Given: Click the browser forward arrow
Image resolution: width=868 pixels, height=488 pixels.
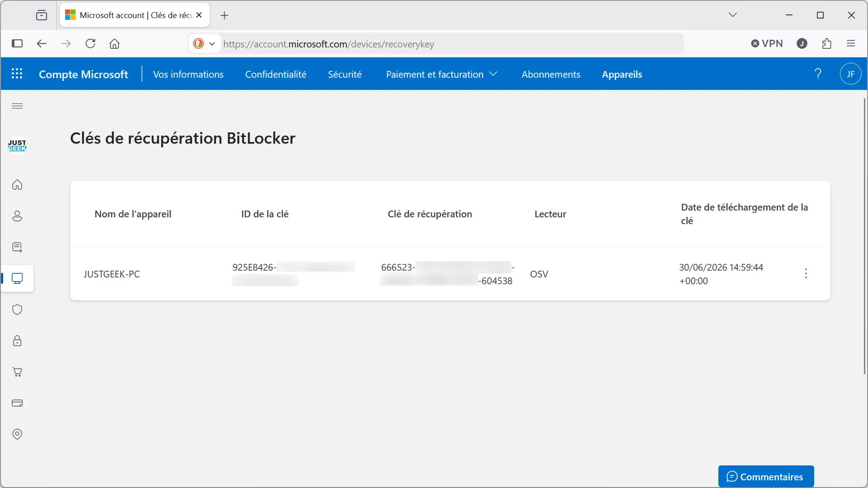Looking at the screenshot, I should [x=66, y=43].
